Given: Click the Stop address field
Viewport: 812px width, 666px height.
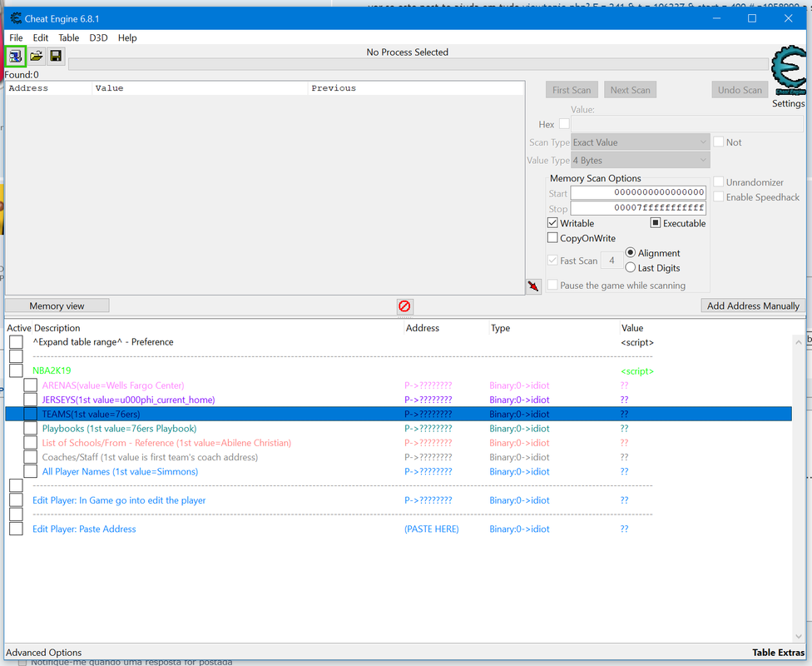Looking at the screenshot, I should tap(638, 208).
